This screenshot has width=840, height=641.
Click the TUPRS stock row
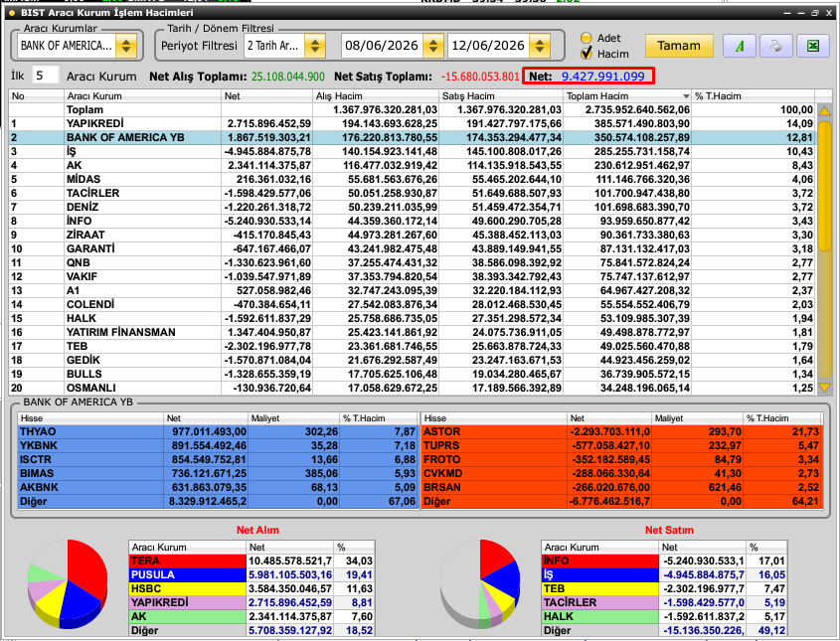coord(621,445)
